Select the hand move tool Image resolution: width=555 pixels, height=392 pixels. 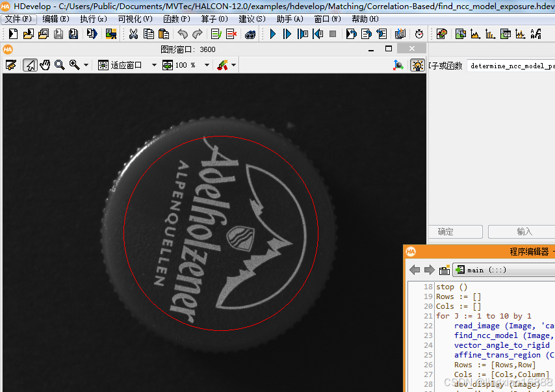point(45,65)
